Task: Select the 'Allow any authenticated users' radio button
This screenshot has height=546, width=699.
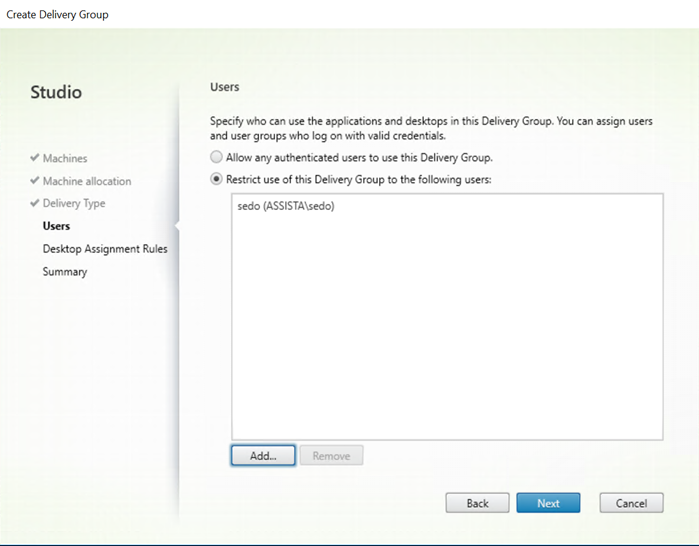Action: click(x=216, y=157)
